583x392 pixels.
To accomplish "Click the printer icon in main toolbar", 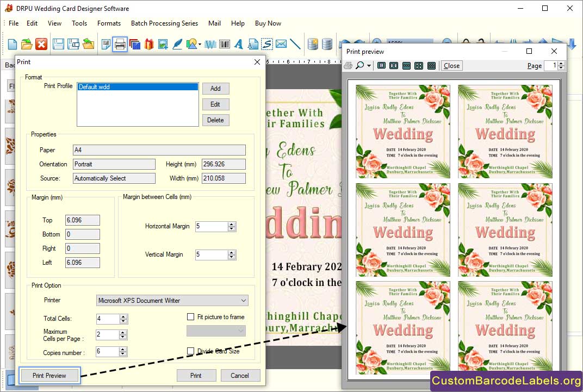I will [120, 44].
